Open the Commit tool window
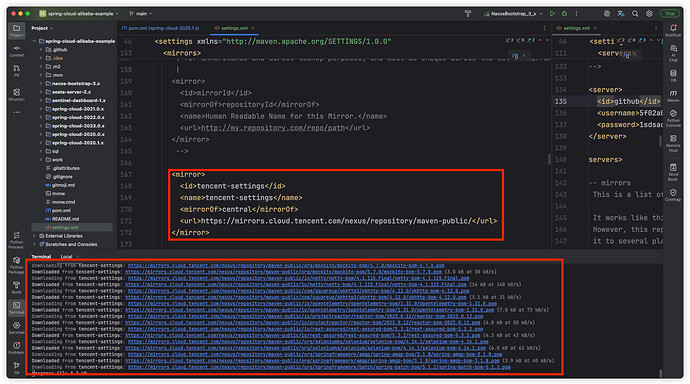 [16, 51]
